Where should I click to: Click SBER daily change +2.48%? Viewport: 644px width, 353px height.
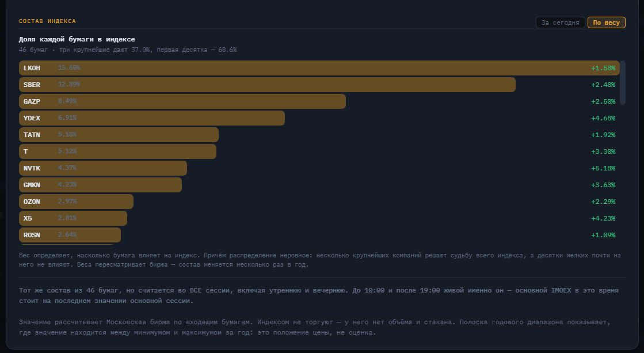[603, 85]
